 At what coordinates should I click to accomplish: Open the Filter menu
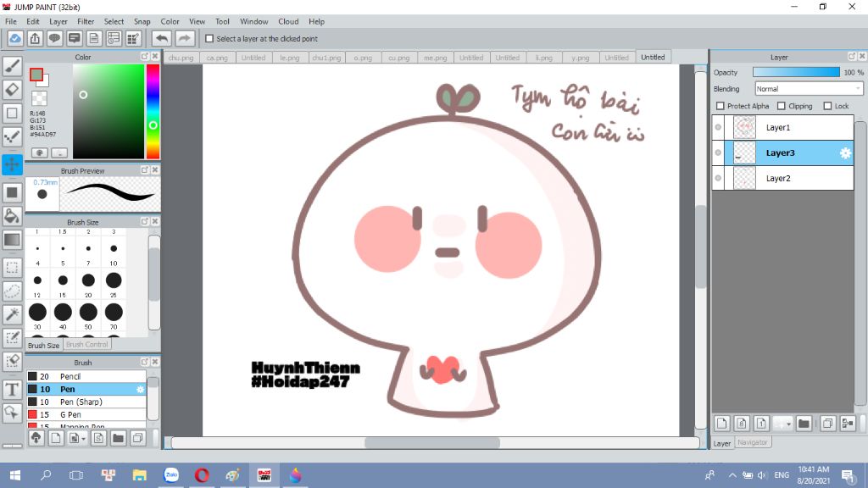click(86, 21)
